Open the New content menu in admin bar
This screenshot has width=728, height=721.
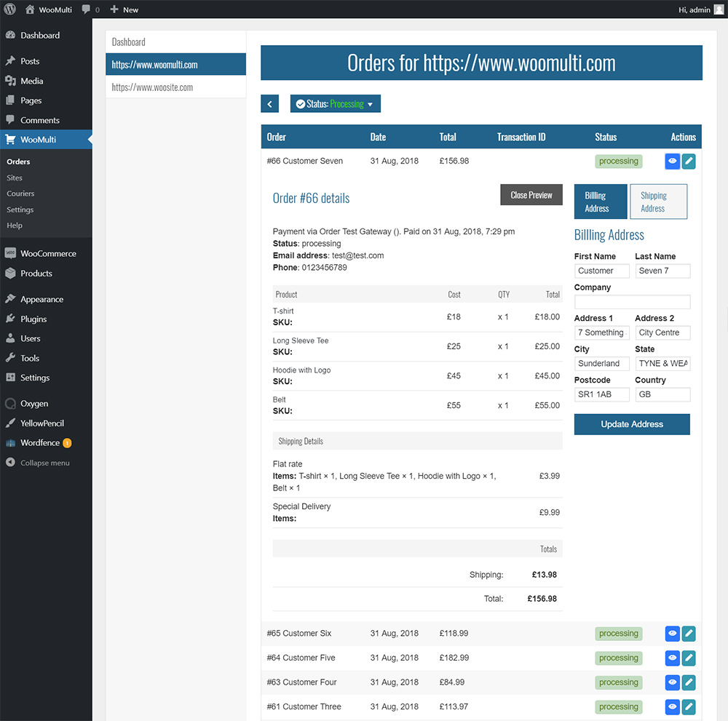point(124,9)
